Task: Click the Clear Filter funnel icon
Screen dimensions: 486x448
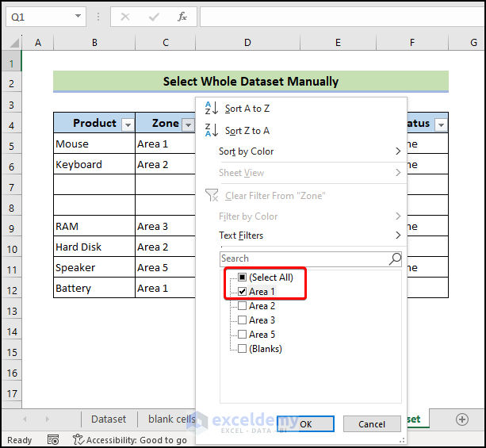Action: [212, 195]
